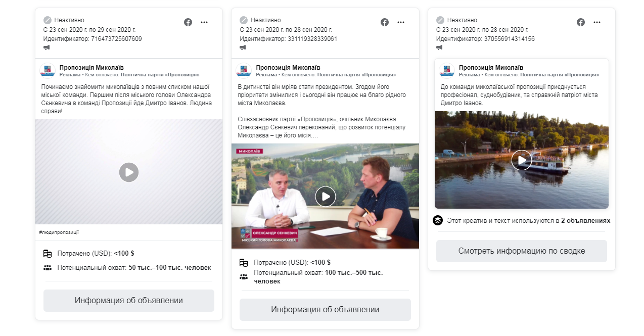The width and height of the screenshot is (644, 336).
Task: Click payer 'Політична партія «Пропозиція»' in ad 716473725607609
Action: pos(160,75)
